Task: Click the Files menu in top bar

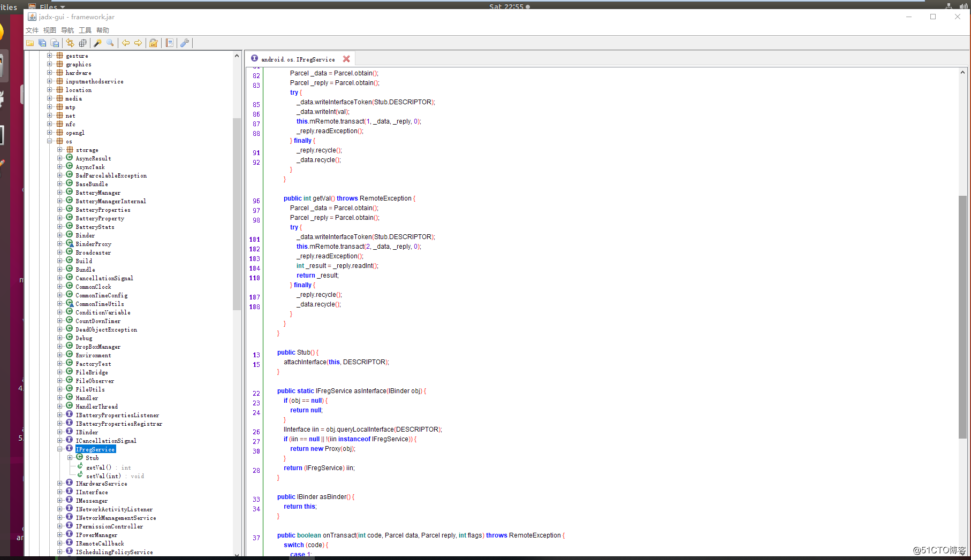Action: pyautogui.click(x=47, y=6)
